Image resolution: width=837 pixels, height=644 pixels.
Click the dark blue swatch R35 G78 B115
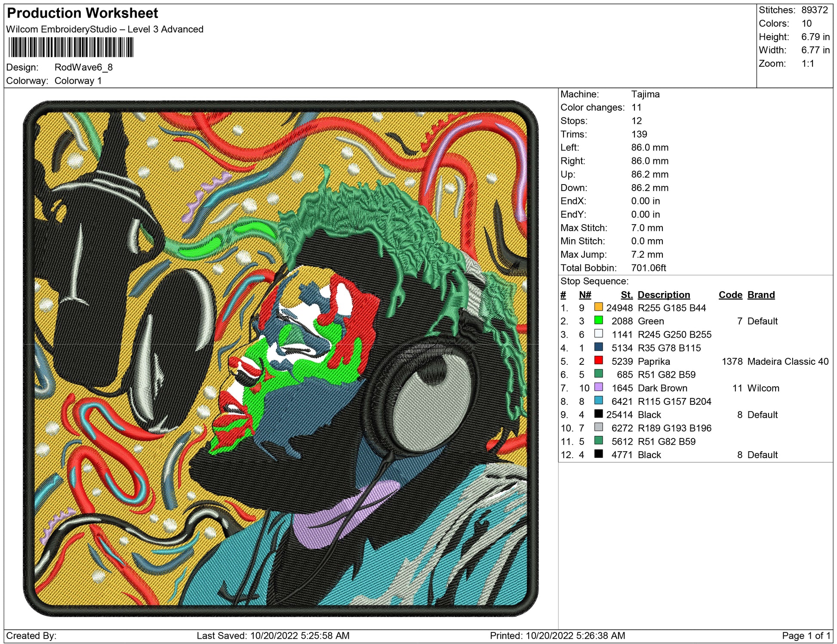598,347
